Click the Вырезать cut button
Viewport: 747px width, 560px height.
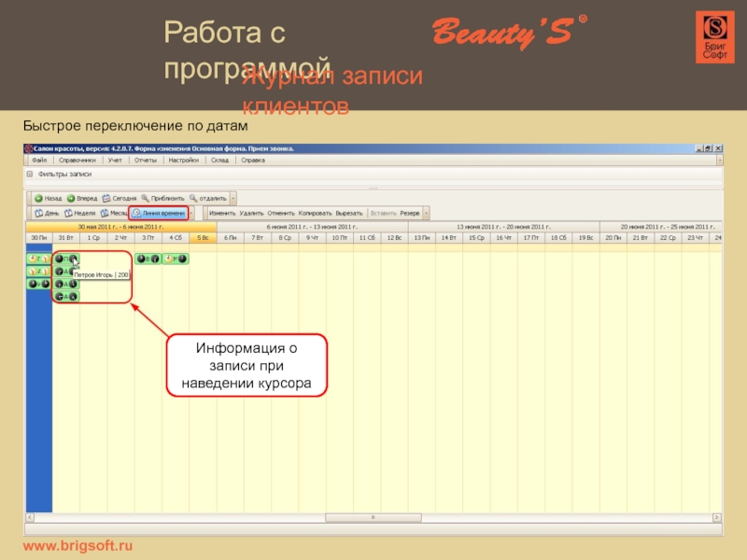click(348, 214)
